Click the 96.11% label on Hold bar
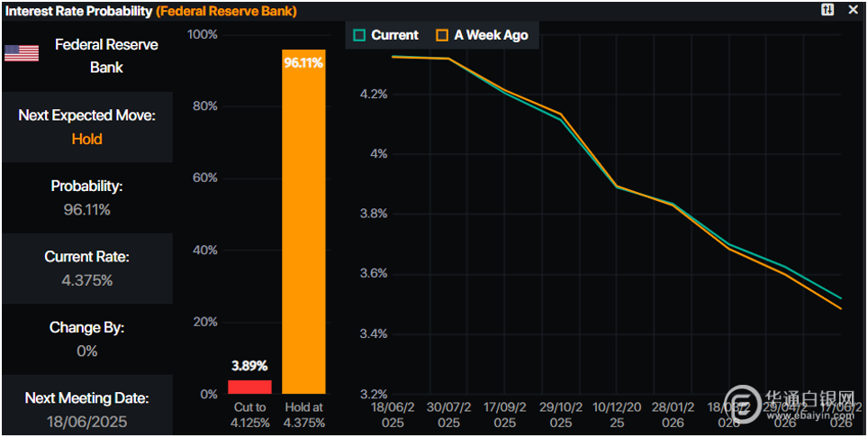This screenshot has height=438, width=868. [x=303, y=63]
